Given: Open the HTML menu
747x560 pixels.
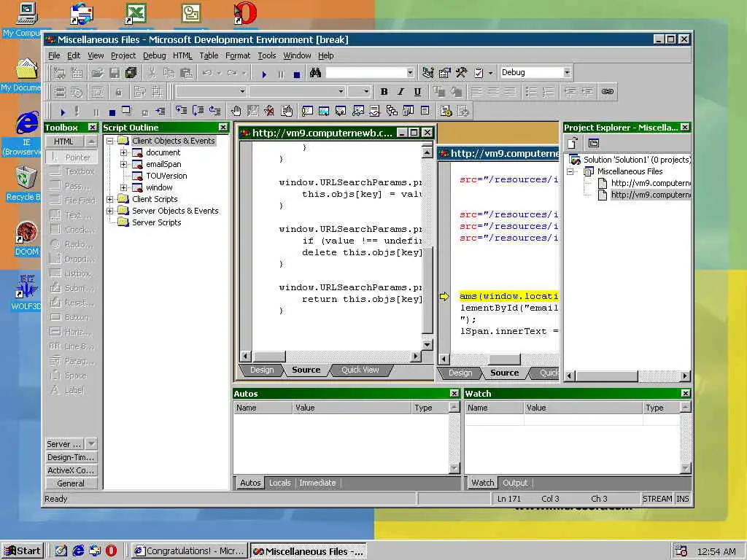Looking at the screenshot, I should point(182,55).
